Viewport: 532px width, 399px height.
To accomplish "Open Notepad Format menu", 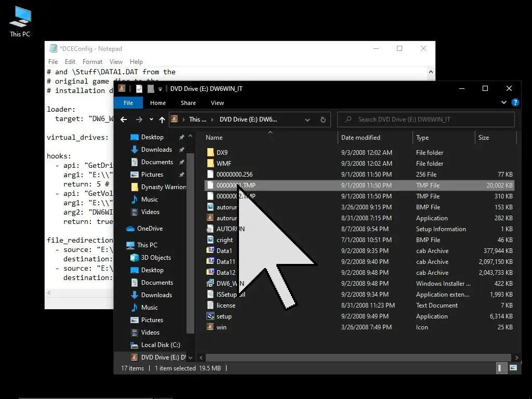I will [x=92, y=62].
